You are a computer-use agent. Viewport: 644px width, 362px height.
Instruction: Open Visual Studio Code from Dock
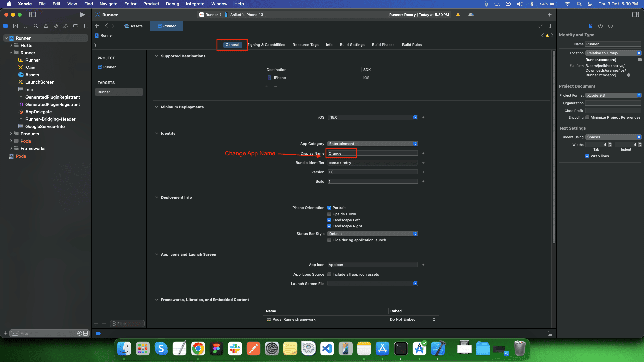click(x=327, y=349)
